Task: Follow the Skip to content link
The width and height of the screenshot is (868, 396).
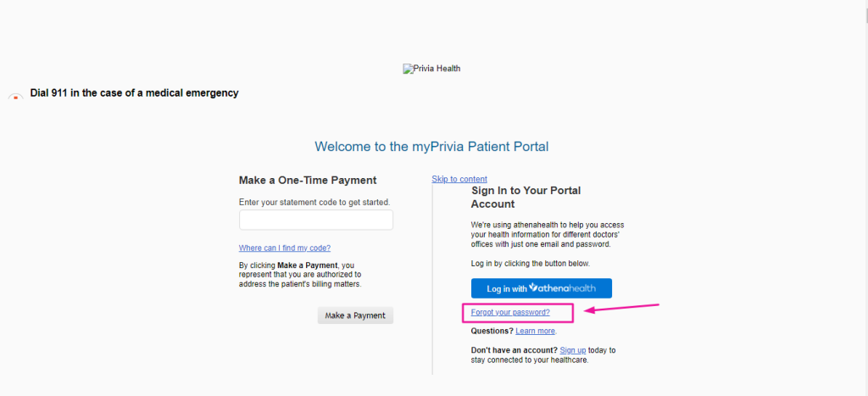Action: coord(459,179)
